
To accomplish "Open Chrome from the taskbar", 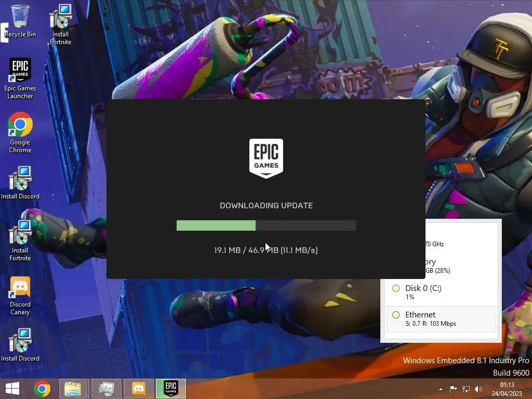I will click(42, 389).
